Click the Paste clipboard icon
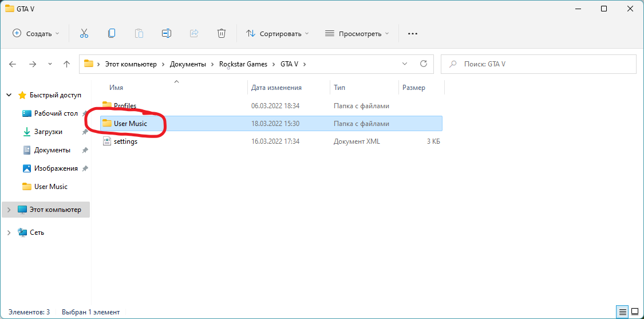Screen dimensions: 644x319 (139, 34)
